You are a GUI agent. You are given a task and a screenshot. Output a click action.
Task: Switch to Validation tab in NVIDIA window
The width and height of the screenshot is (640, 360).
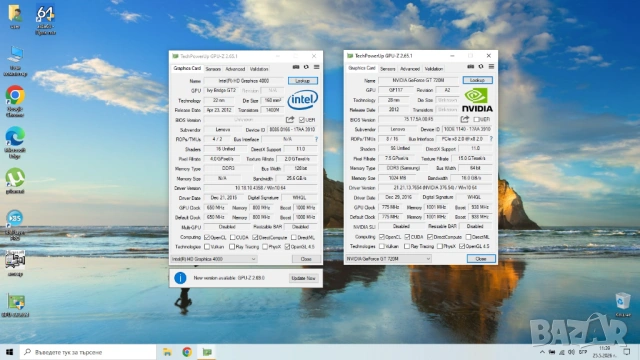(433, 69)
